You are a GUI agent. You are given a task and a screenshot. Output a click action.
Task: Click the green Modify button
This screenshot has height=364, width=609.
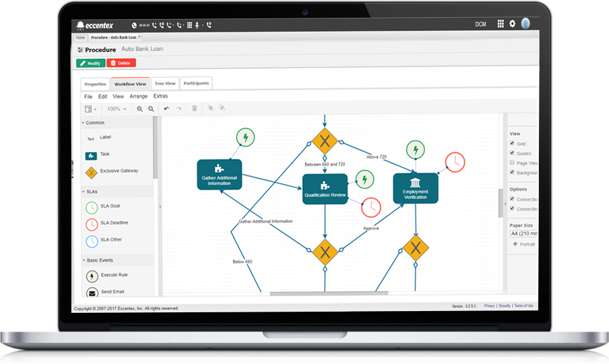pyautogui.click(x=90, y=63)
